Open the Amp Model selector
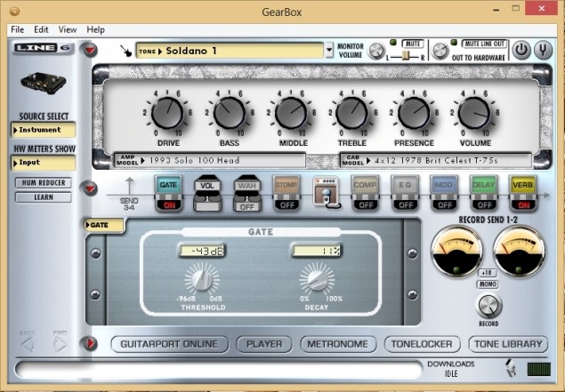565x392 pixels. point(210,161)
